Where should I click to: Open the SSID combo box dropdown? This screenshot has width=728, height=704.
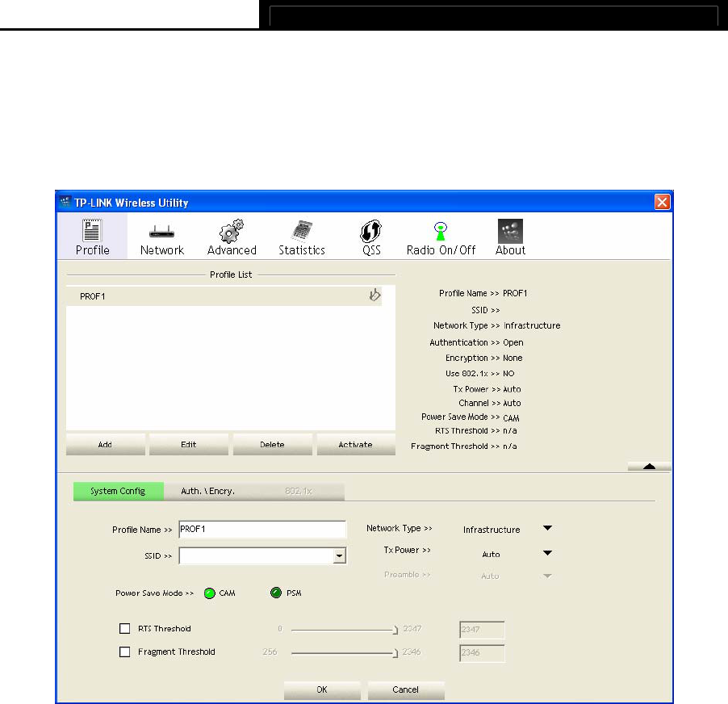coord(340,555)
